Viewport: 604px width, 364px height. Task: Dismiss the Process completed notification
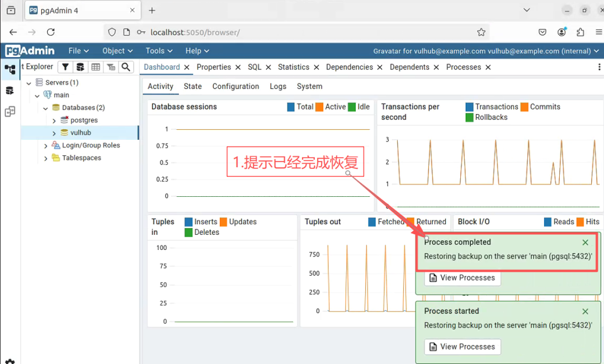[x=585, y=242]
